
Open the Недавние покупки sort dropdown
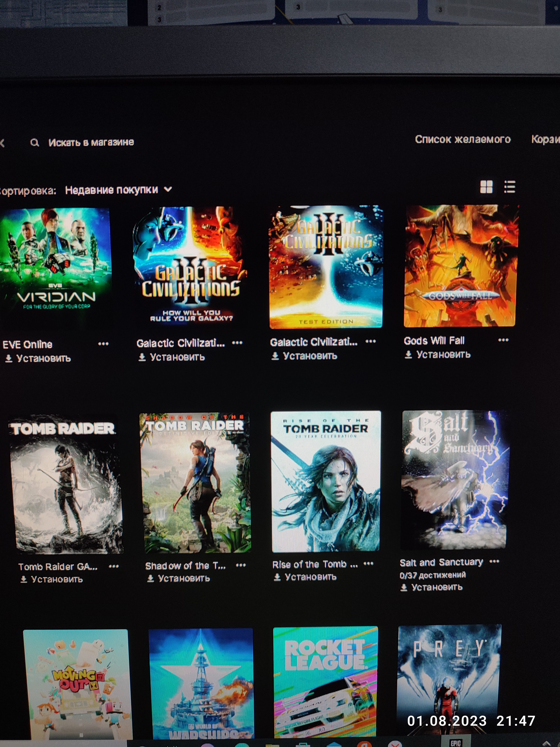(118, 190)
